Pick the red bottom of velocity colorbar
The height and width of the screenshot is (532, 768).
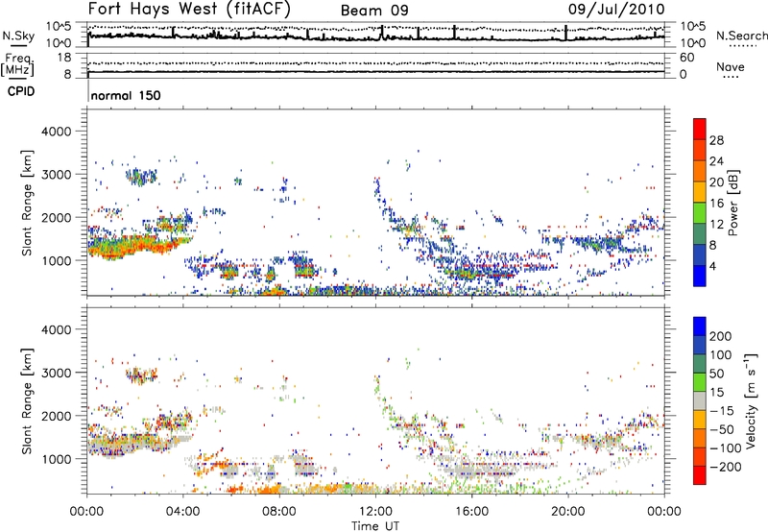[x=700, y=475]
